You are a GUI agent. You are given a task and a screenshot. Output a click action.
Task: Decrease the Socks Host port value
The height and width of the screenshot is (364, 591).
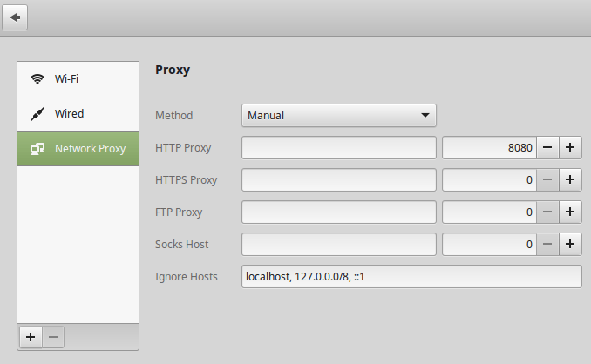547,245
